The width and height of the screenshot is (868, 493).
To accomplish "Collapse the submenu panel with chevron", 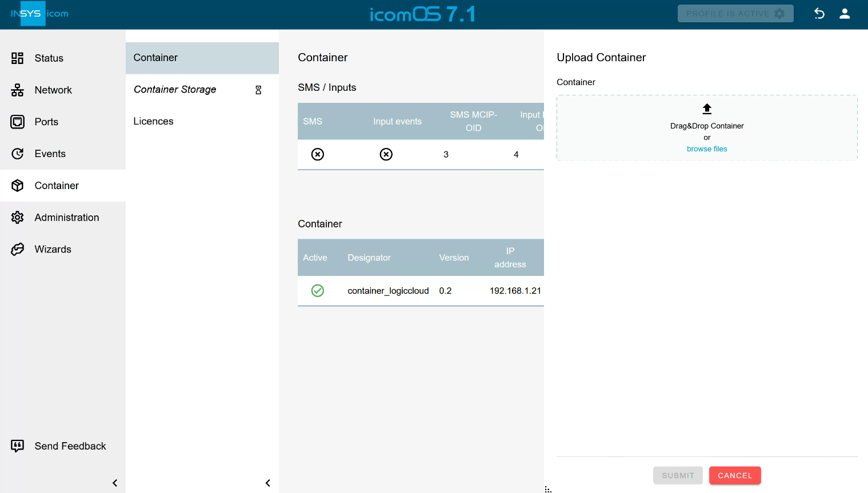I will [268, 483].
